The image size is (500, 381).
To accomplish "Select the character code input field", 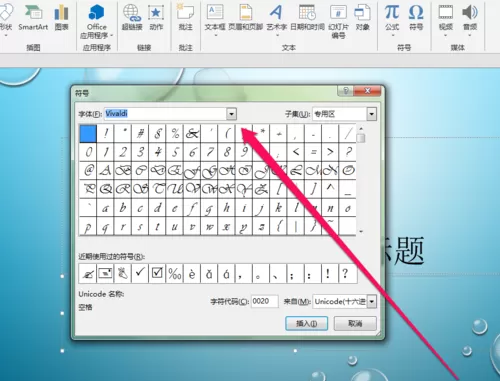I will (x=265, y=301).
